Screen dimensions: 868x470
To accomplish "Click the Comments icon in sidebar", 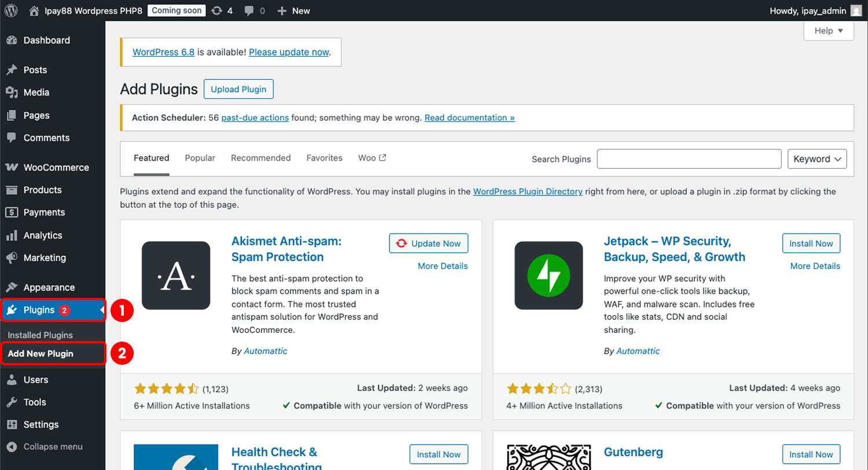I will [x=12, y=138].
